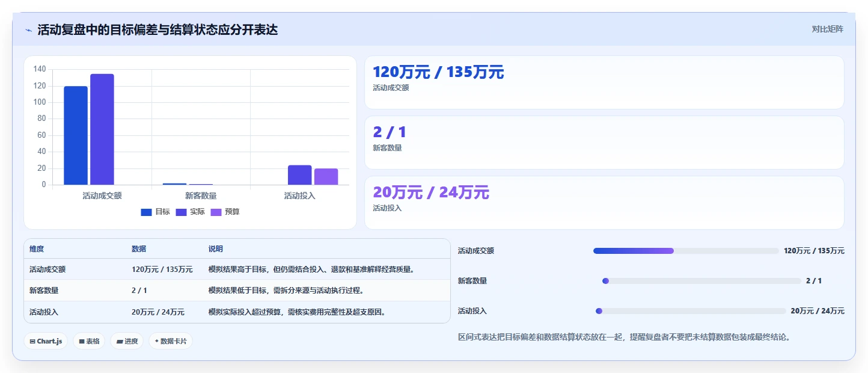Click the 进度 tag chip

point(127,341)
